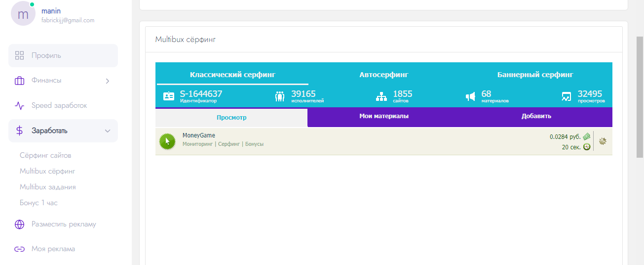Click the Финансы briefcase icon

click(x=20, y=81)
